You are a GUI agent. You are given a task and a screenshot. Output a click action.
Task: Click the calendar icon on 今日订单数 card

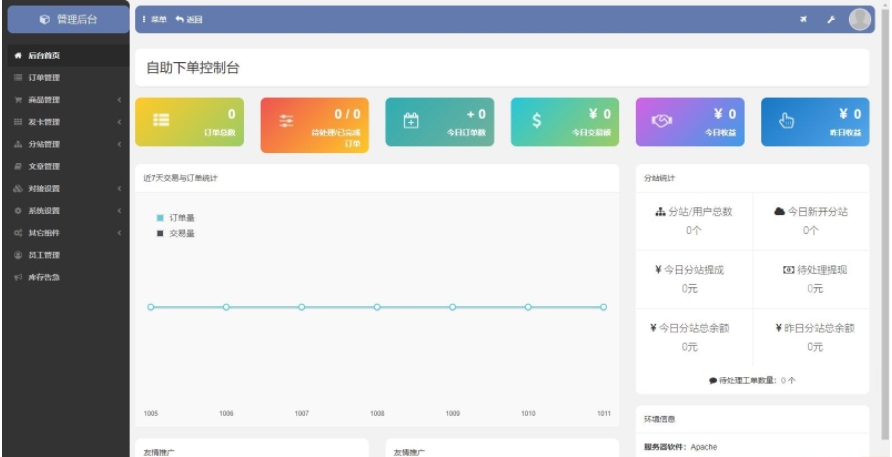[411, 120]
